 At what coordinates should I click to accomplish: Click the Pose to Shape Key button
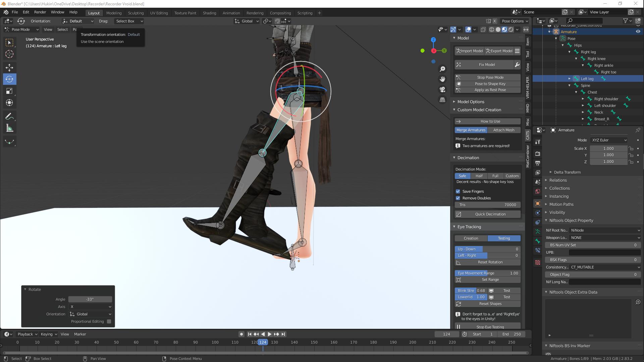point(488,84)
